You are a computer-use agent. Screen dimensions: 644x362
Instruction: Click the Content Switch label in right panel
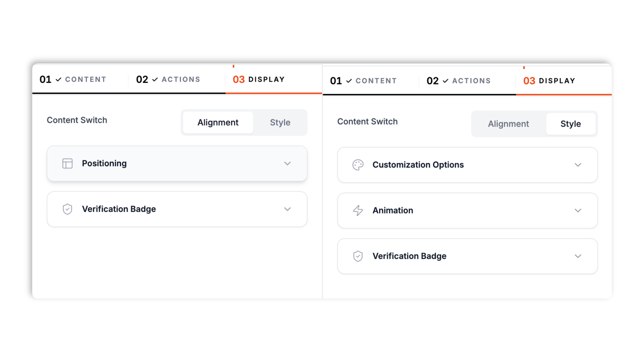(367, 122)
